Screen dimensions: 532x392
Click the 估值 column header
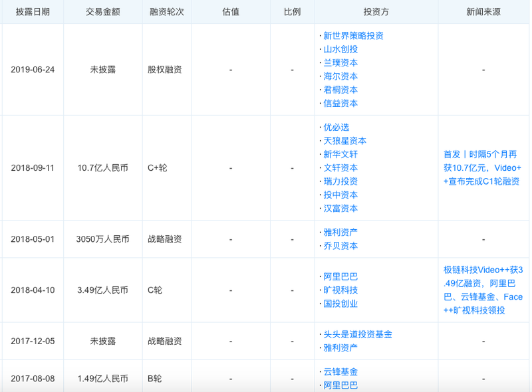pyautogui.click(x=231, y=12)
